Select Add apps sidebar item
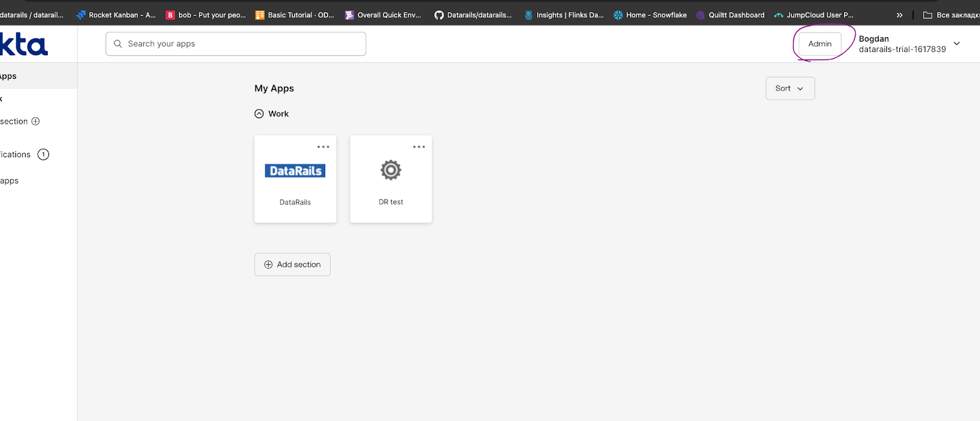Image resolution: width=980 pixels, height=421 pixels. click(9, 181)
